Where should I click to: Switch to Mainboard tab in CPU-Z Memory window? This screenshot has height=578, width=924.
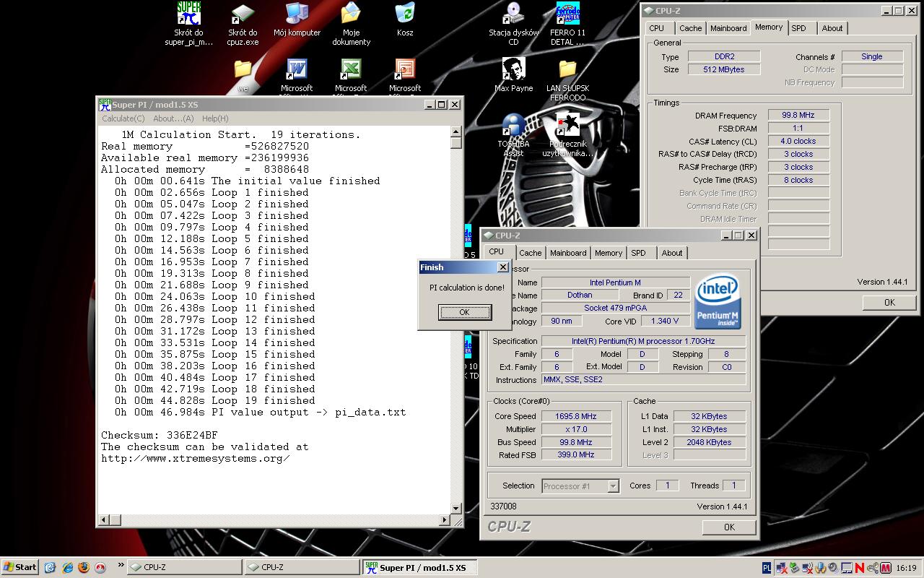point(728,28)
